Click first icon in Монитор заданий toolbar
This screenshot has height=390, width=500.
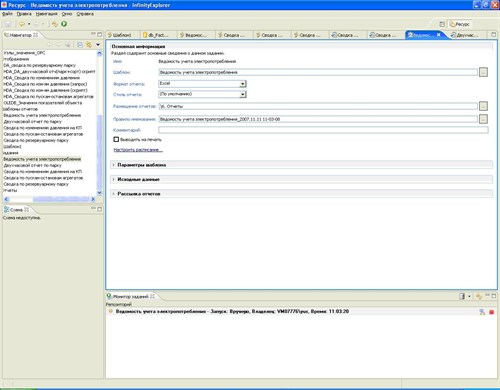[x=462, y=296]
